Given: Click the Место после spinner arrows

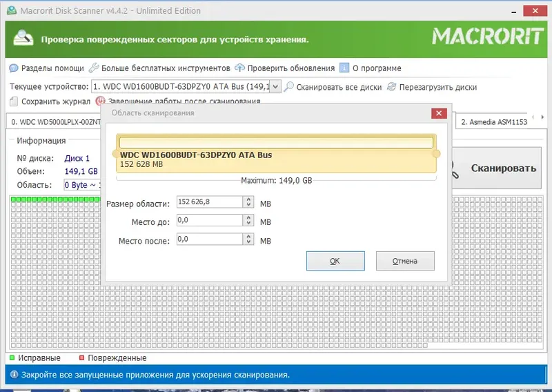Looking at the screenshot, I should coord(248,239).
